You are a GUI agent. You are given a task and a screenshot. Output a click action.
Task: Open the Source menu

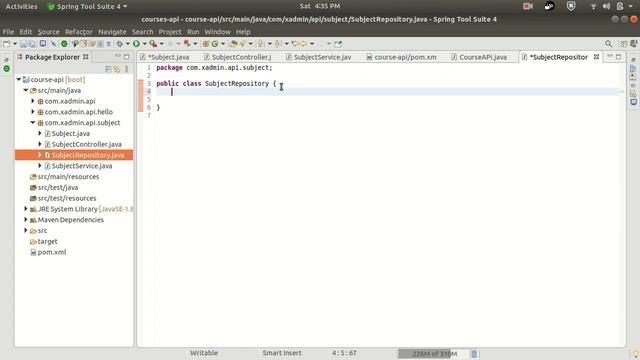pos(49,32)
